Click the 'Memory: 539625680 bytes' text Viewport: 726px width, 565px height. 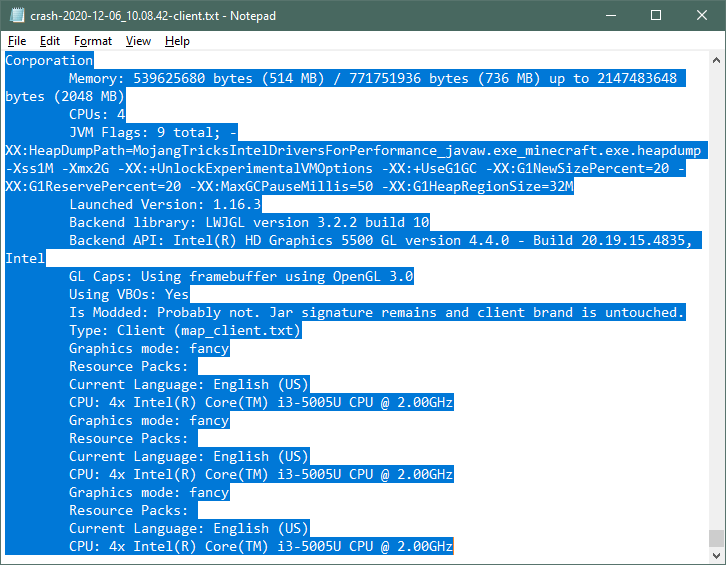pos(161,78)
